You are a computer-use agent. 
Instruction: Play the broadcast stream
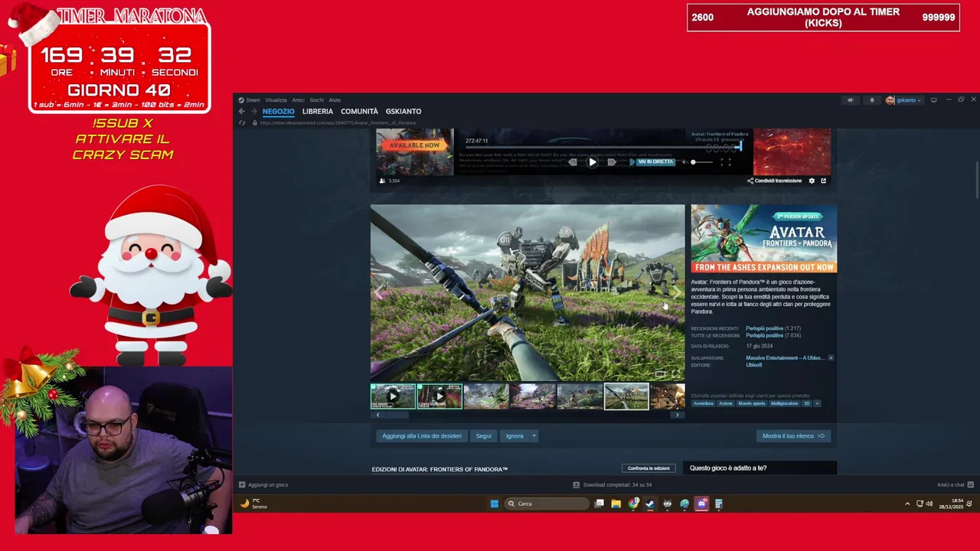coord(593,162)
